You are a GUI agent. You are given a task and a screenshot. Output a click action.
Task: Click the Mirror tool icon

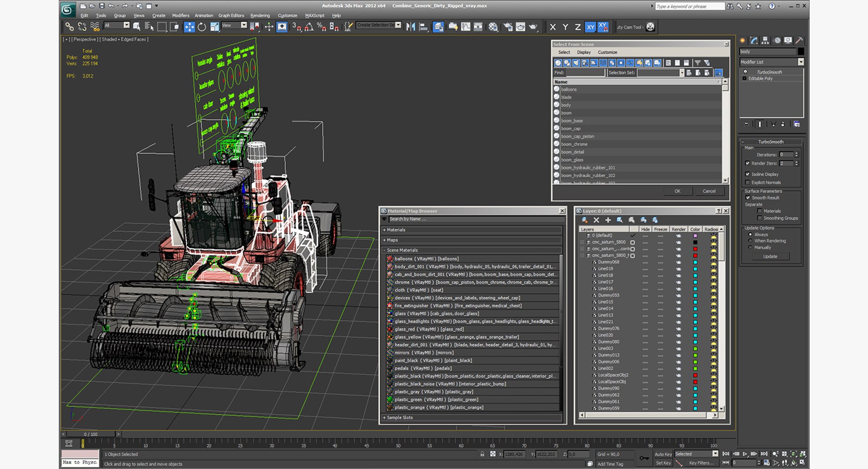410,27
